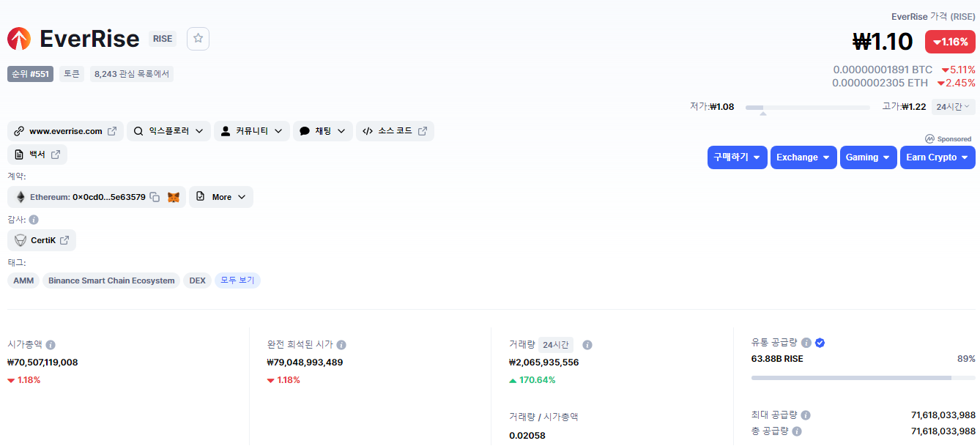The width and height of the screenshot is (980, 446).
Task: Click the 24시간 badge beside 거래량
Action: [x=556, y=345]
